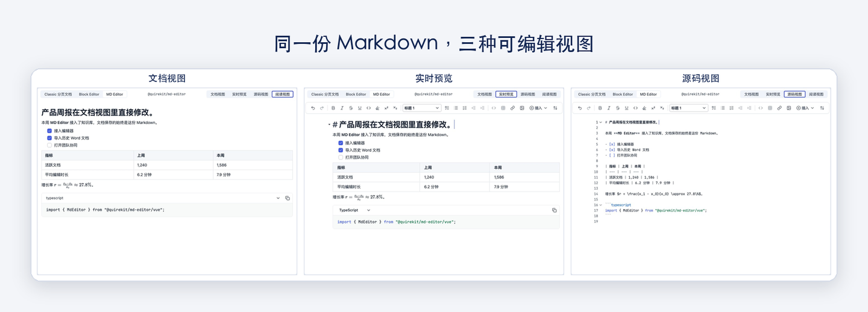Viewport: 868px width, 312px height.
Task: Insert an image in the 实时预览 panel toolbar
Action: point(522,108)
